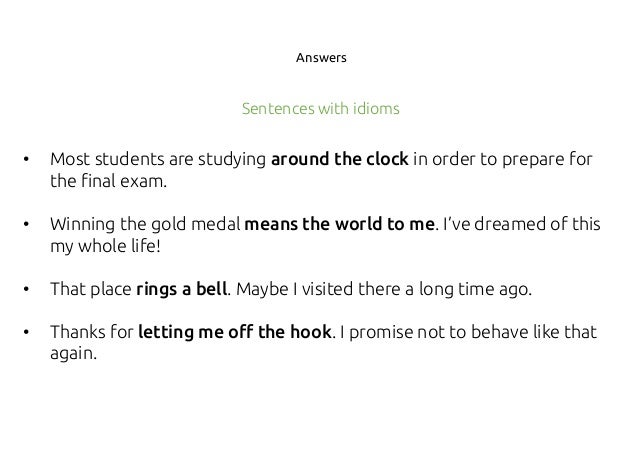The height and width of the screenshot is (451, 638).
Task: Click the words "Thanks for"
Action: pyautogui.click(x=92, y=332)
